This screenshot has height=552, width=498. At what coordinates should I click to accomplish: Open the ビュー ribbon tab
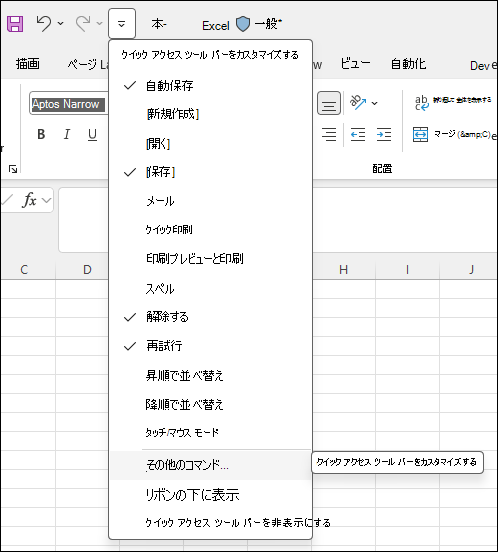pyautogui.click(x=355, y=64)
